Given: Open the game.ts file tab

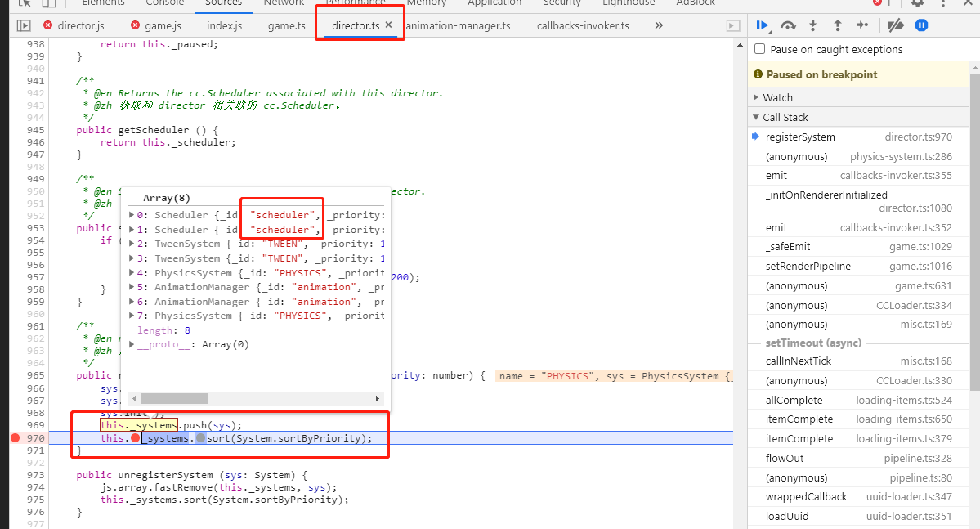Looking at the screenshot, I should pyautogui.click(x=287, y=25).
